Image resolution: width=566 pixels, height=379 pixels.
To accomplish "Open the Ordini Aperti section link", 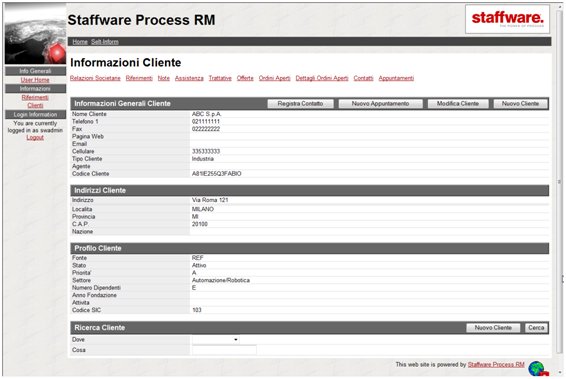I will [274, 78].
